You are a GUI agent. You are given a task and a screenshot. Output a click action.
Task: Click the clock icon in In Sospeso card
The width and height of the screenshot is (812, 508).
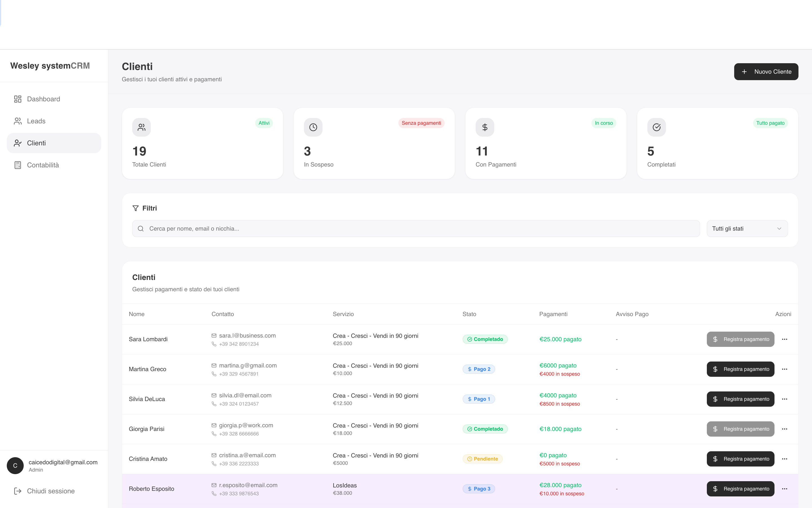[313, 127]
